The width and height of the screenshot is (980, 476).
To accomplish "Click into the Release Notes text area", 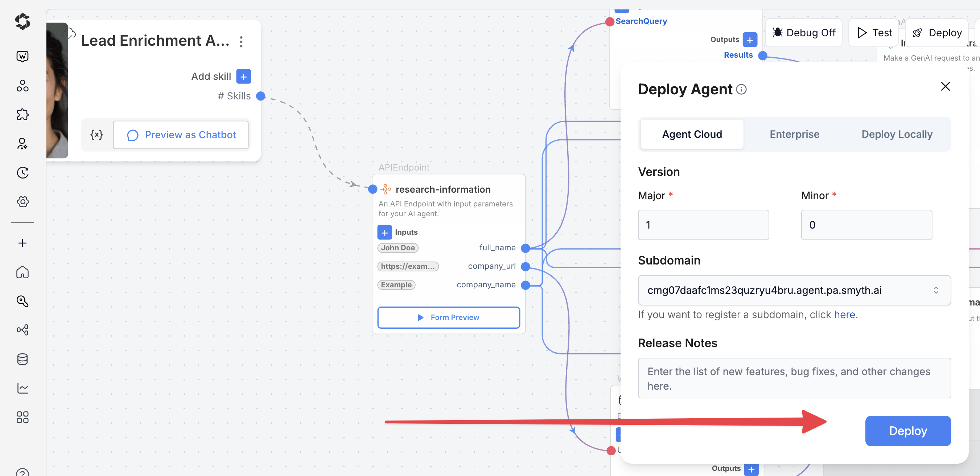I will pos(794,378).
